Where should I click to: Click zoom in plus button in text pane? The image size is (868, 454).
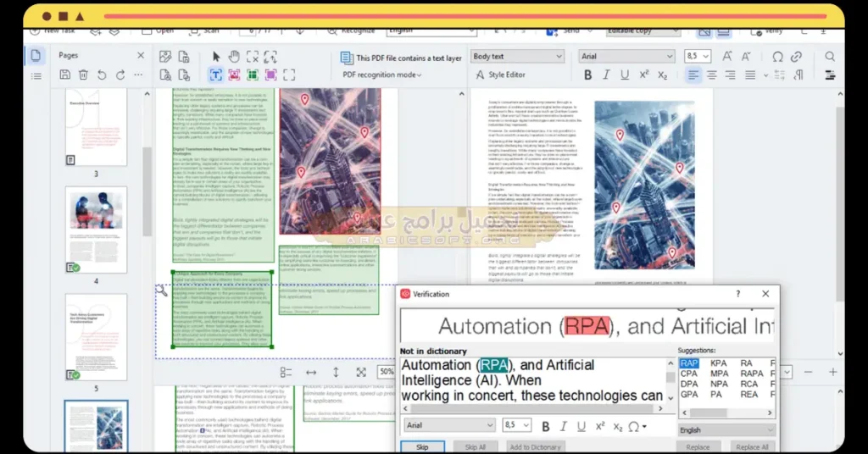click(832, 372)
